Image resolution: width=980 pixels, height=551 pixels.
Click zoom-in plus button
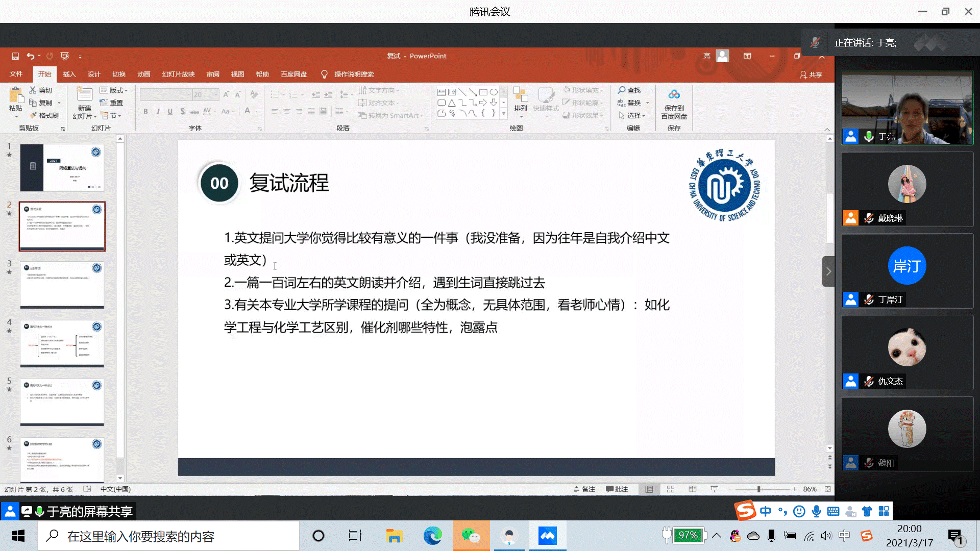pos(794,489)
